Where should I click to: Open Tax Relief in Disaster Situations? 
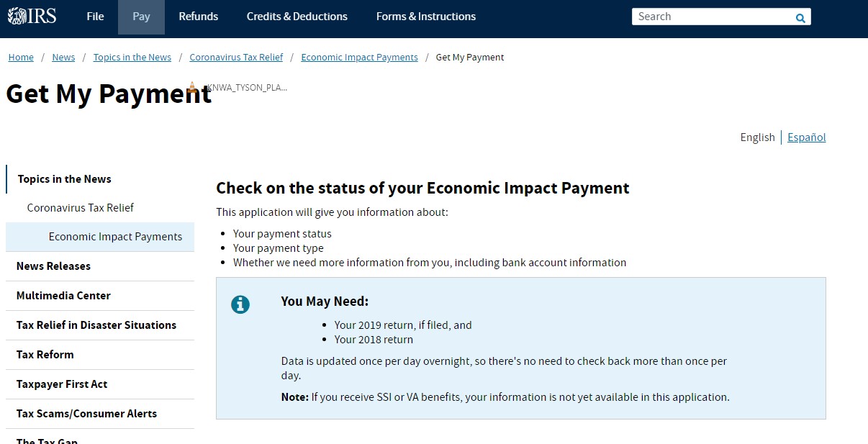click(x=96, y=325)
